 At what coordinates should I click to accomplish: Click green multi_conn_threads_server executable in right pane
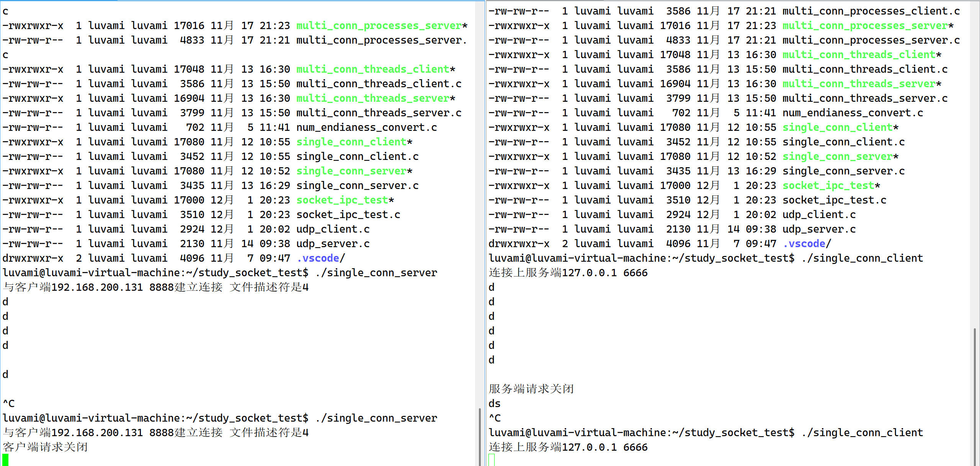(x=858, y=84)
